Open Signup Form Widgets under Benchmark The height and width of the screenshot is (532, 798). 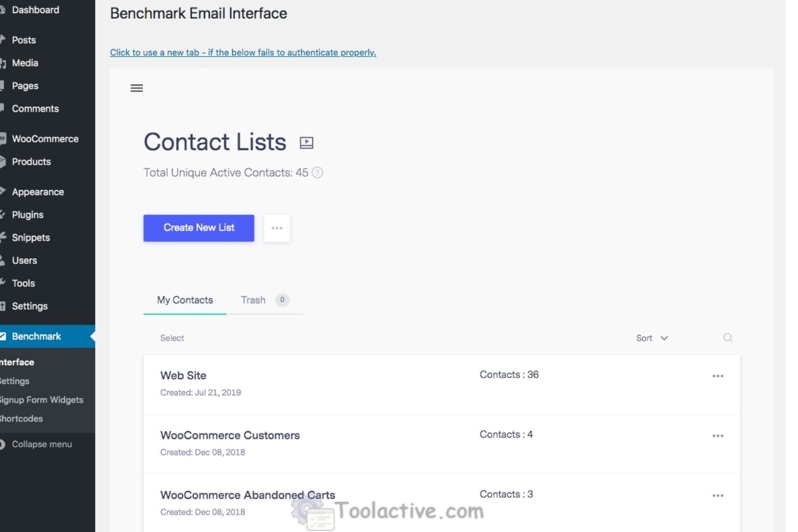[42, 400]
